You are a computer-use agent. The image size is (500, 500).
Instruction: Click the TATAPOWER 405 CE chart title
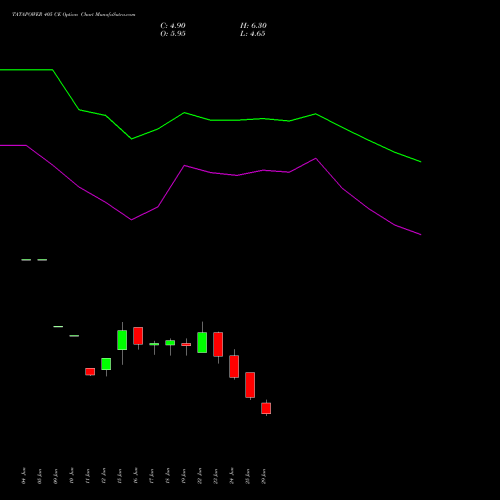coord(74,15)
